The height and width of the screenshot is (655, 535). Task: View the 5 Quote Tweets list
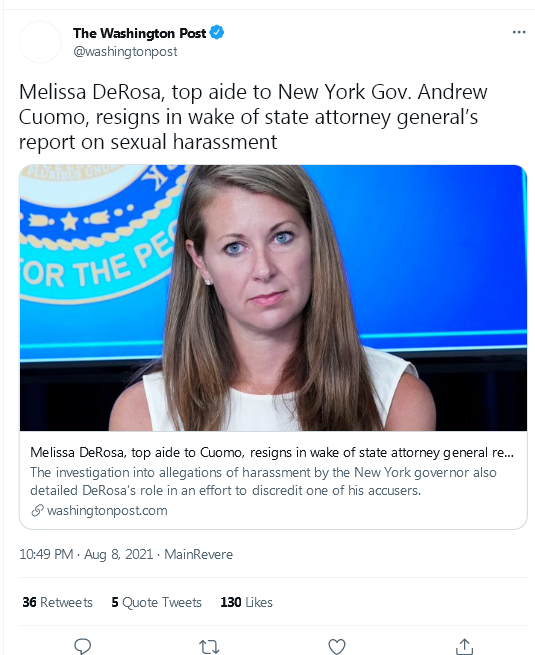point(157,602)
